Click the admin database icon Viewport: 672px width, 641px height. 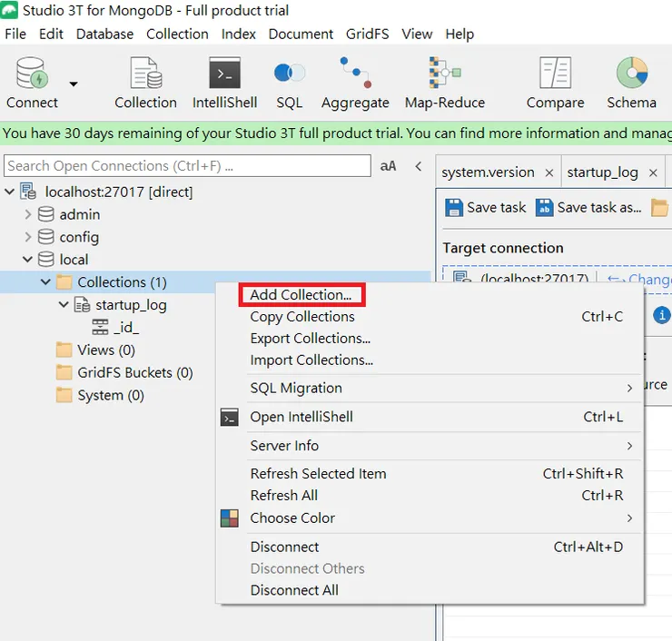(x=45, y=214)
